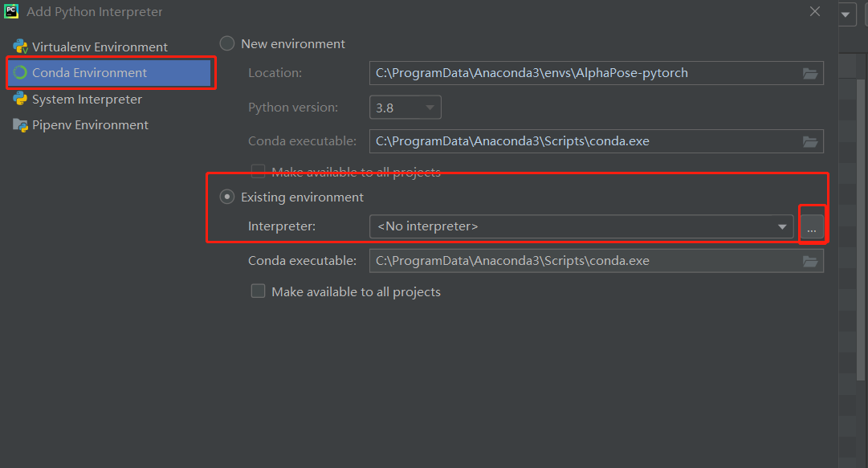Open the Interpreter dropdown list
This screenshot has width=868, height=468.
coord(581,227)
